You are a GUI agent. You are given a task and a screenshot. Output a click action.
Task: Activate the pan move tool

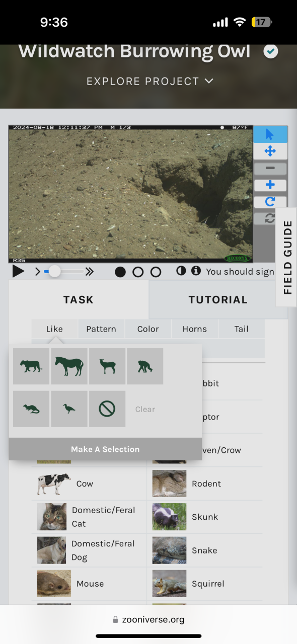pyautogui.click(x=270, y=151)
